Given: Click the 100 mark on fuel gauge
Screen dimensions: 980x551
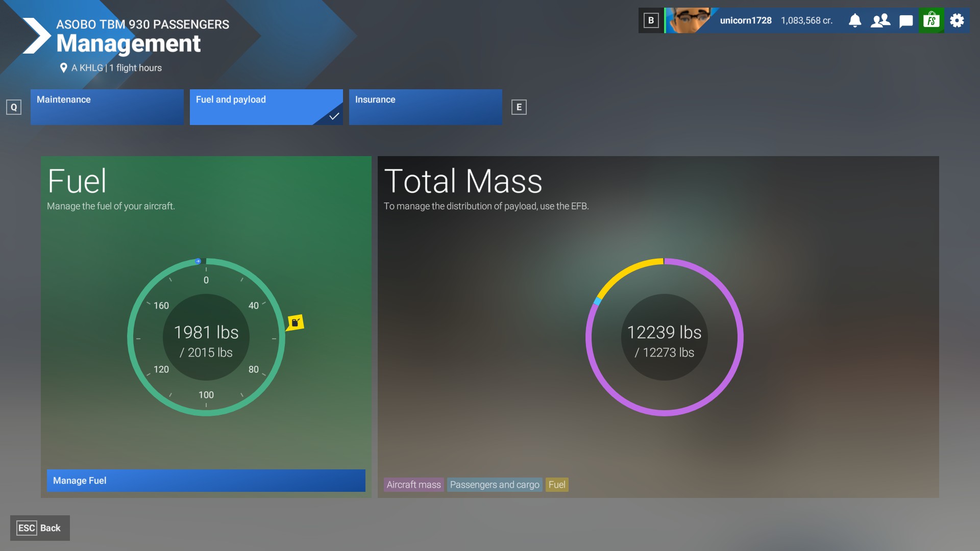Looking at the screenshot, I should tap(206, 395).
